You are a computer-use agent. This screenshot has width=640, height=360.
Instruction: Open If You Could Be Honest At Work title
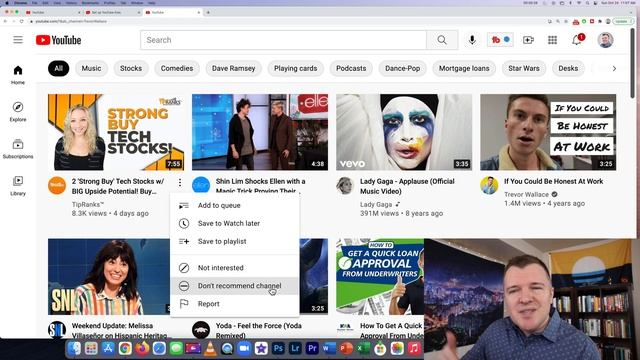coord(553,181)
